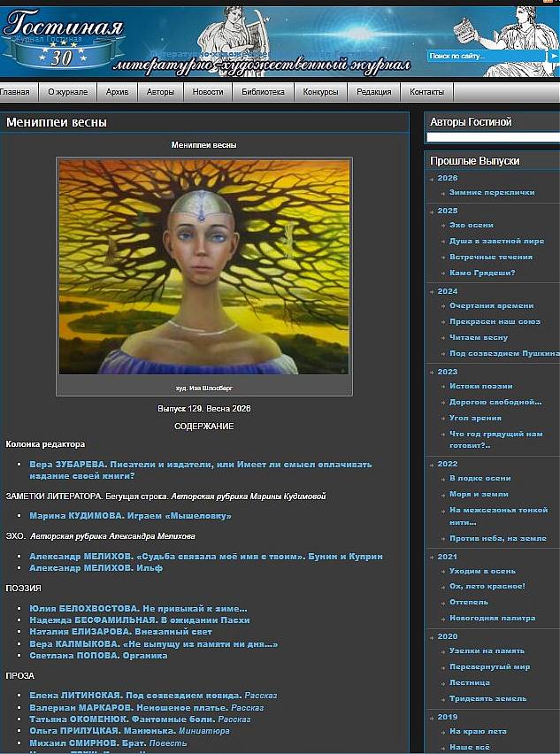The width and height of the screenshot is (560, 754).
Task: Open the Библиотека menu item
Action: (263, 92)
